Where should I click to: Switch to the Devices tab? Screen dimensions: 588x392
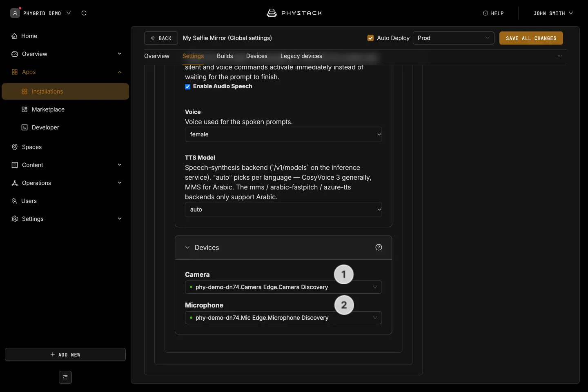coord(257,56)
